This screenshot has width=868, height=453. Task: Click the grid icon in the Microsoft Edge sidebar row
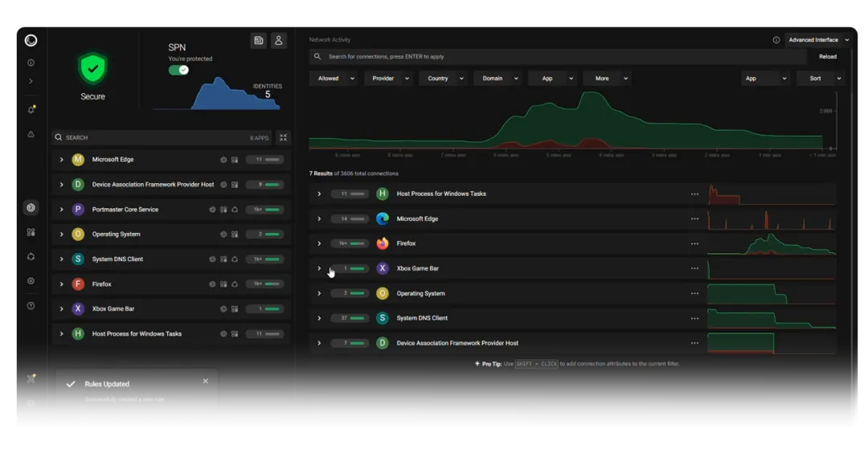pyautogui.click(x=235, y=160)
